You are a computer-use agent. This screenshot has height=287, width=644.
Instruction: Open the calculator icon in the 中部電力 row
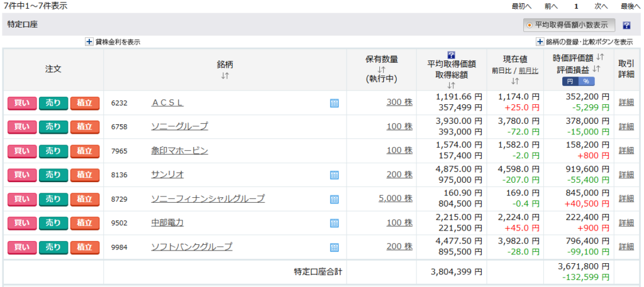click(x=335, y=223)
